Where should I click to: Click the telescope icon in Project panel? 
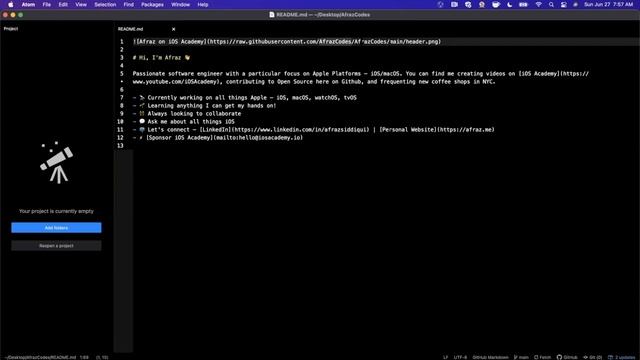56,162
